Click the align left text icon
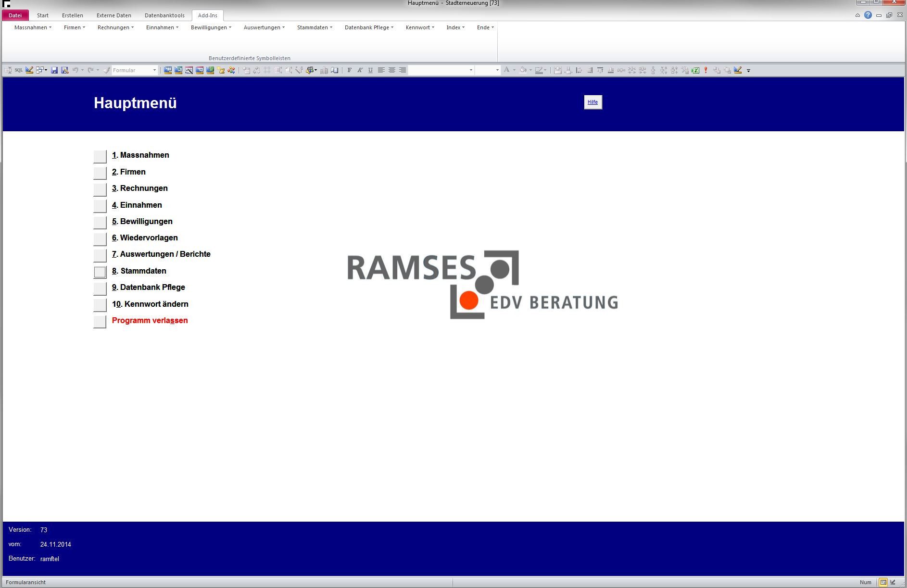 tap(381, 70)
